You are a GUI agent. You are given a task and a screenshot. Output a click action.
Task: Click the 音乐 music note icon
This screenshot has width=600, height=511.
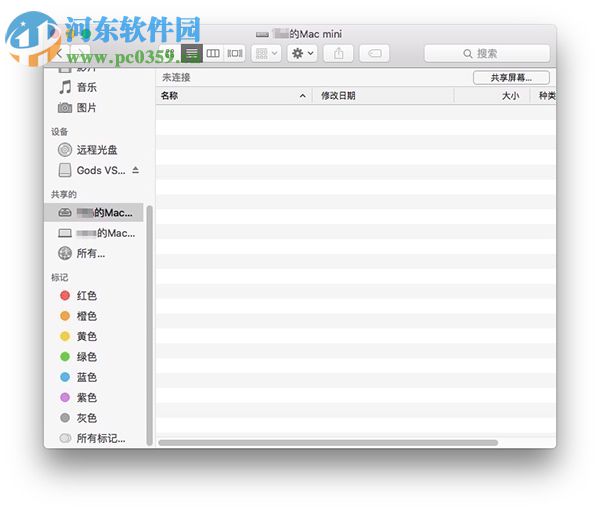[x=65, y=87]
